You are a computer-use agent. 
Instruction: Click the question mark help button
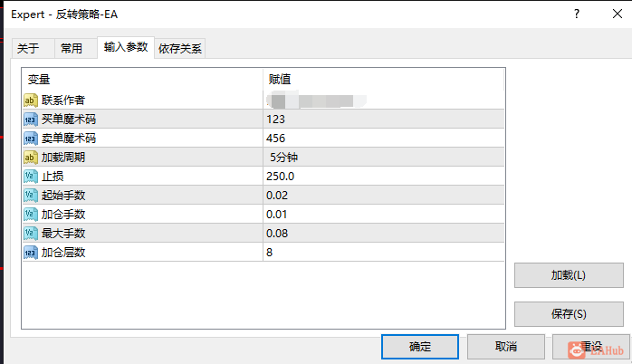click(577, 14)
